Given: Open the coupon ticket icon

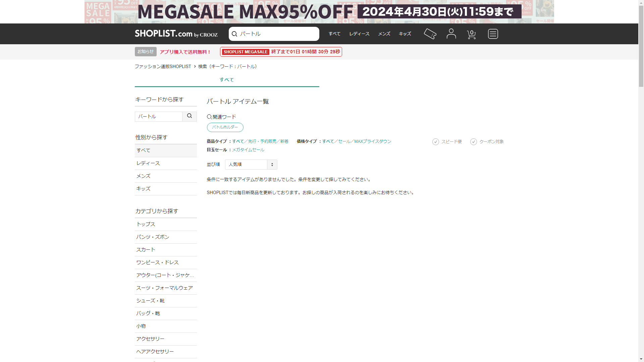Looking at the screenshot, I should coord(430,34).
